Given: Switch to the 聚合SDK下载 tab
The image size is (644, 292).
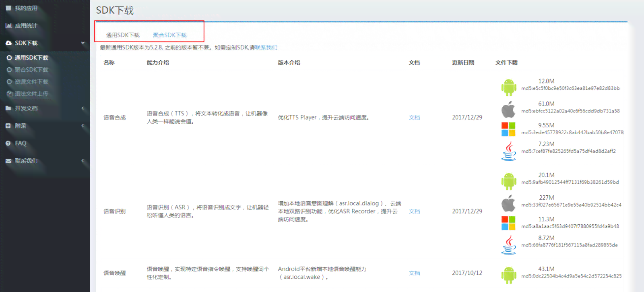Looking at the screenshot, I should pyautogui.click(x=170, y=35).
